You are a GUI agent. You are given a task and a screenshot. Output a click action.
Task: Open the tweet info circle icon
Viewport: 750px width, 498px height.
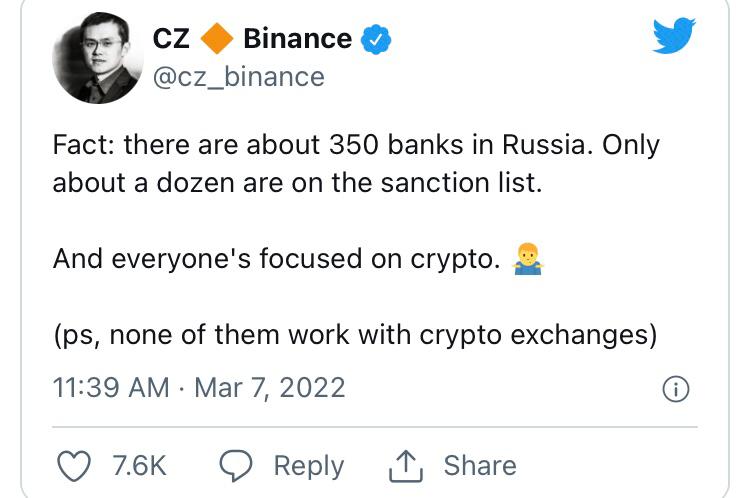[x=676, y=389]
